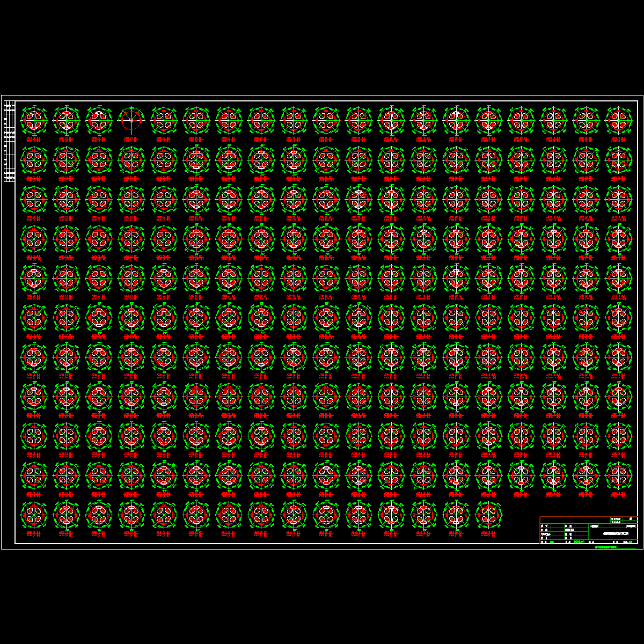Select the rightmost diagram in the first row

click(619, 120)
